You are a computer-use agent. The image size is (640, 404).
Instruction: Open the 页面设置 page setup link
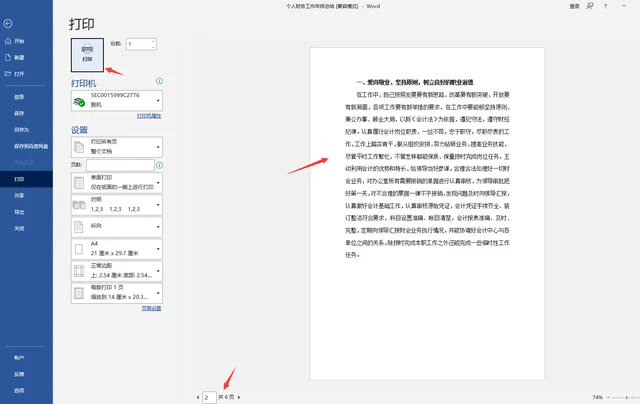point(151,309)
